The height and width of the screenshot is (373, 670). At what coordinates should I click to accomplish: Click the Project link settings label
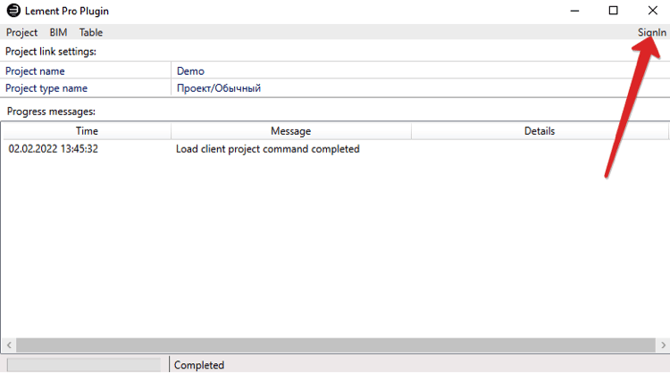51,51
